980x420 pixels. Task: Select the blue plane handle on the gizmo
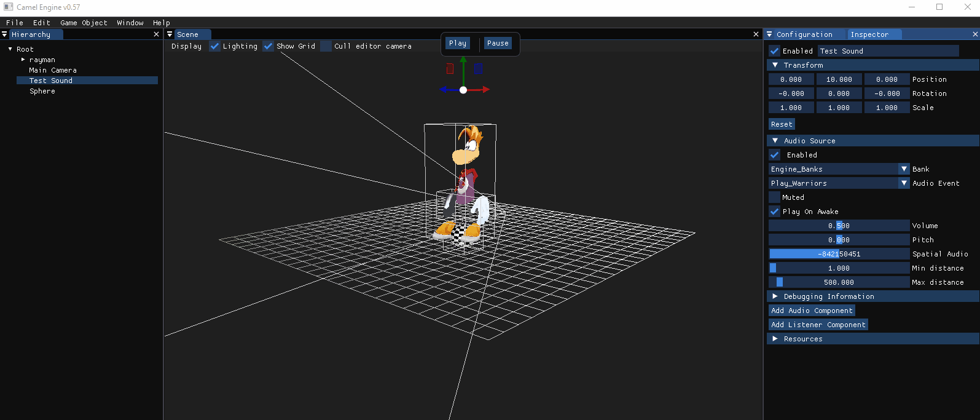[478, 68]
